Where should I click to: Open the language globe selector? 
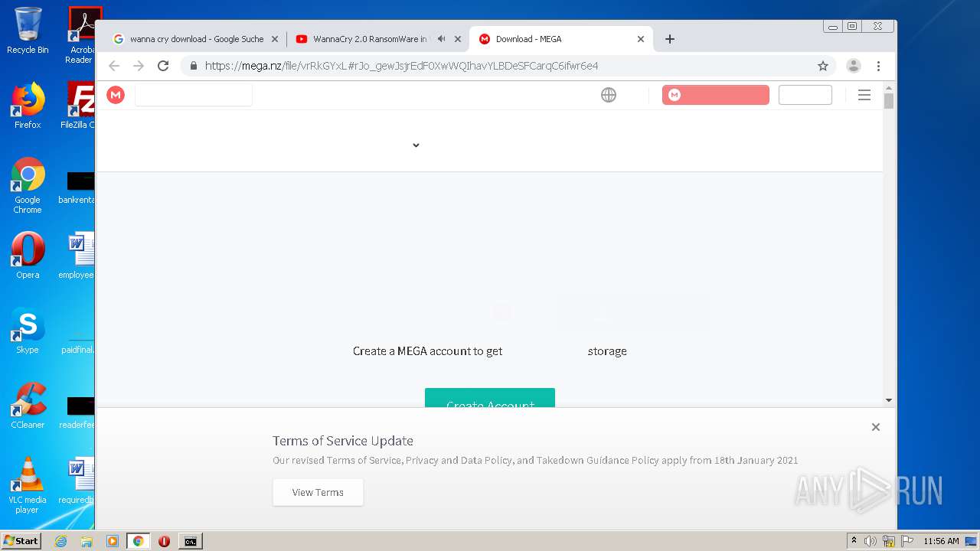pyautogui.click(x=609, y=95)
